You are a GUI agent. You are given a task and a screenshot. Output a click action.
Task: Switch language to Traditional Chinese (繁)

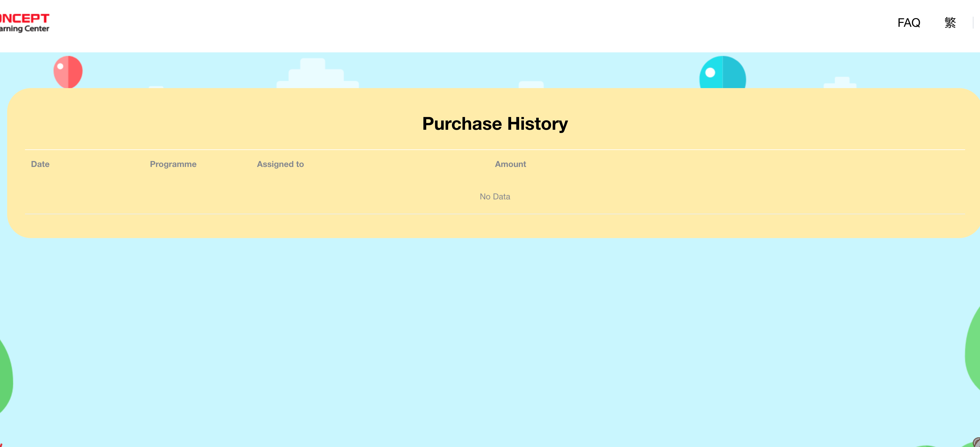(950, 23)
